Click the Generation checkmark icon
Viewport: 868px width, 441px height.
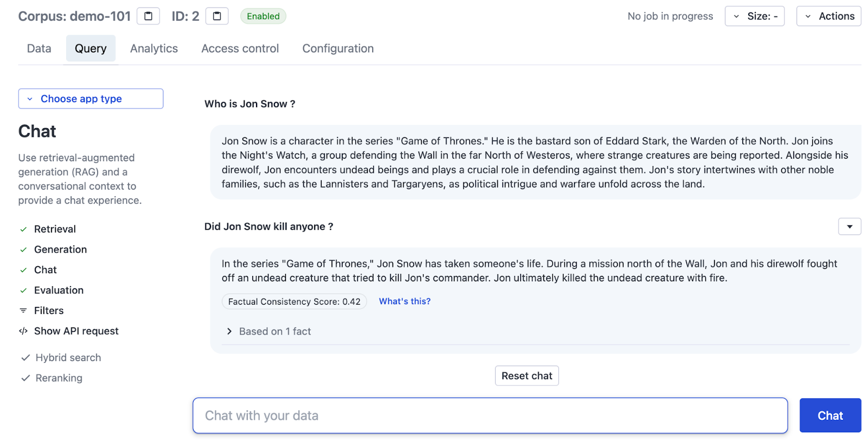[x=23, y=250]
